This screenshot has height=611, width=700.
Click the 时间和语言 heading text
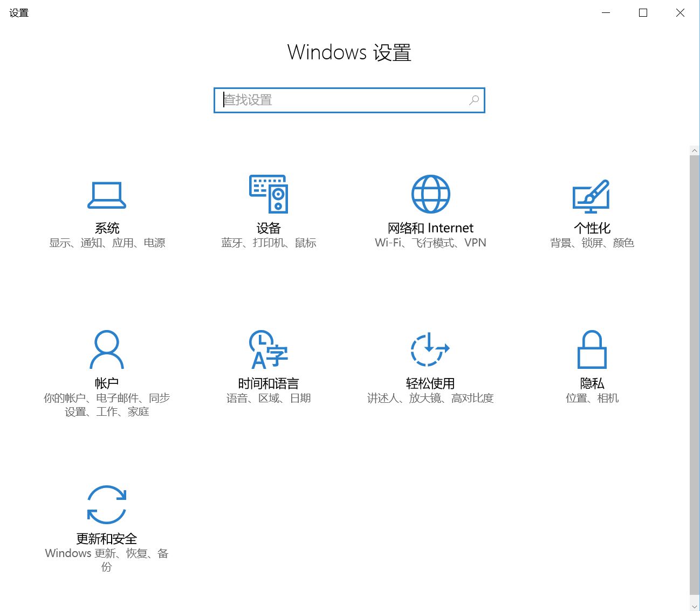269,383
